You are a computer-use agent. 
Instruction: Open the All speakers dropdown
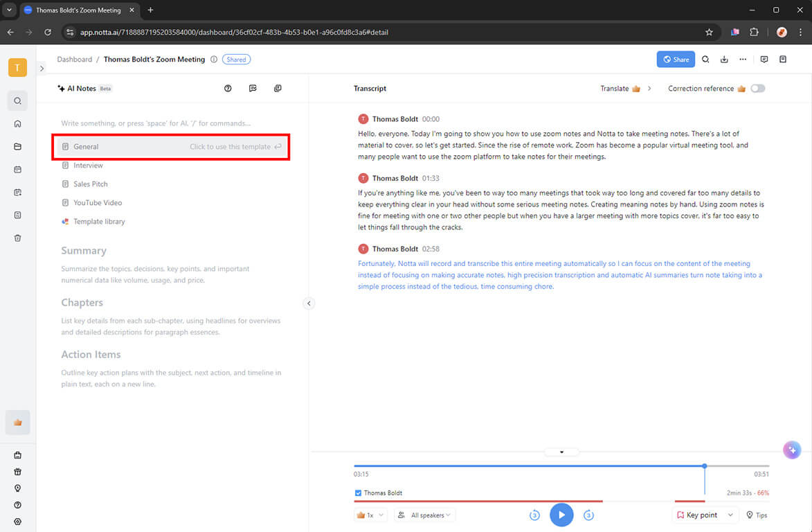click(x=424, y=515)
